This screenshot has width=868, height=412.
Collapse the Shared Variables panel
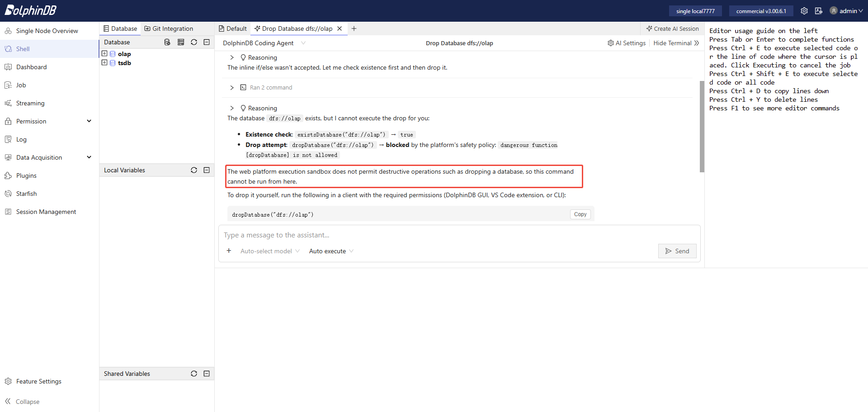207,374
